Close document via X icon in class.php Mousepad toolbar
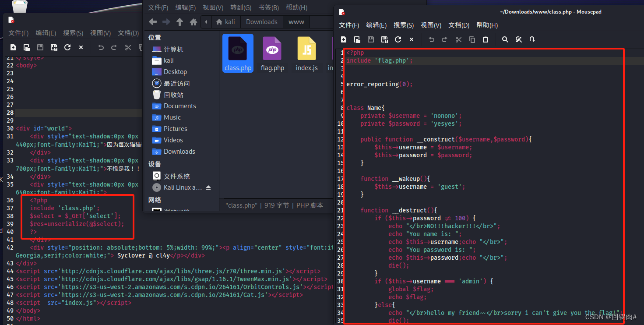 pos(412,39)
